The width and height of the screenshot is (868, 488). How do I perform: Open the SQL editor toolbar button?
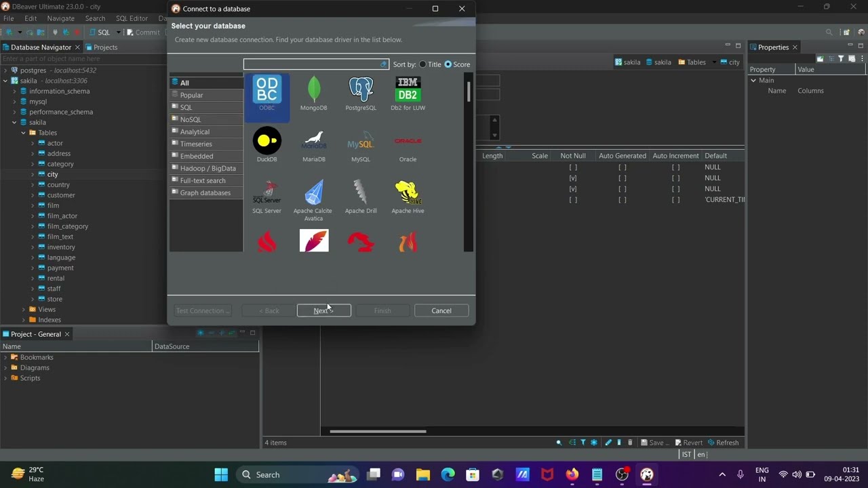tap(99, 32)
